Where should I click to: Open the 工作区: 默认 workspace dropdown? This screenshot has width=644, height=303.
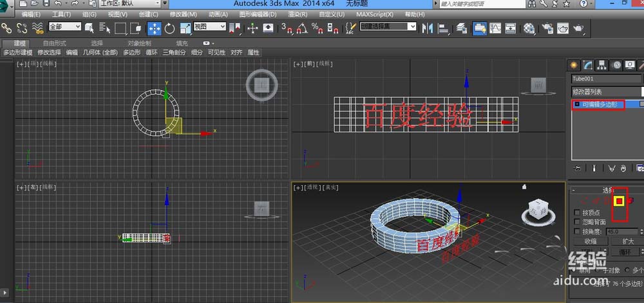point(130,3)
